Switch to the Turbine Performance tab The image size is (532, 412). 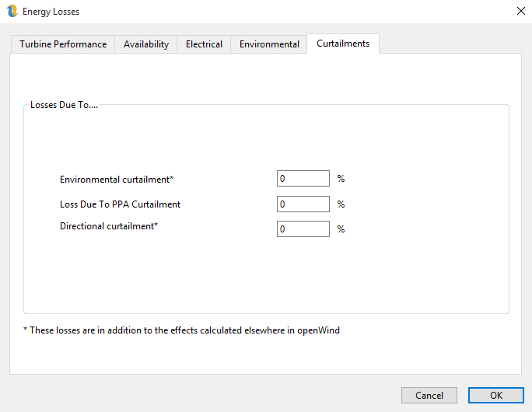click(x=63, y=44)
